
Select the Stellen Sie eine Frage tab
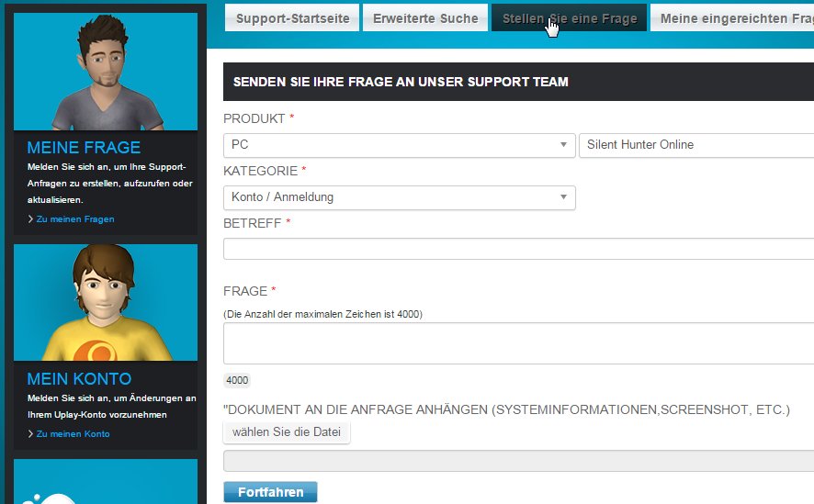pyautogui.click(x=569, y=18)
